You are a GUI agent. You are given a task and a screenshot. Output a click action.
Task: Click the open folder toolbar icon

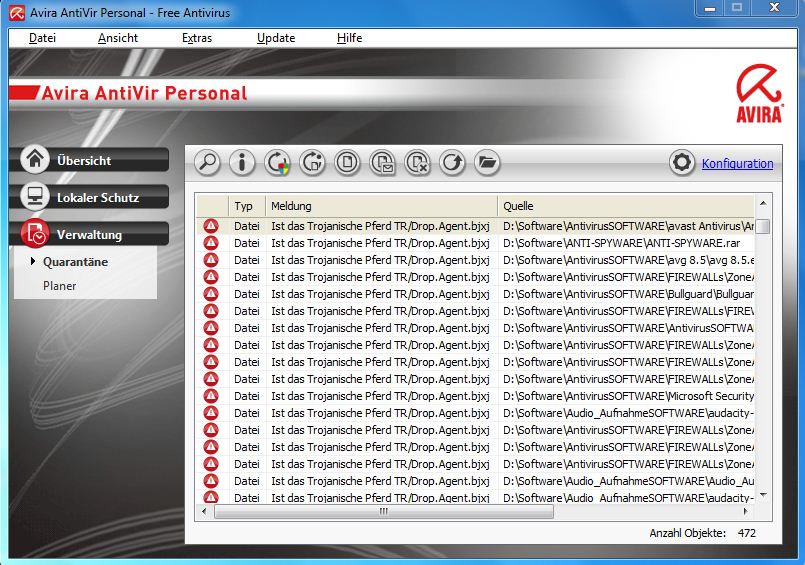(x=487, y=163)
